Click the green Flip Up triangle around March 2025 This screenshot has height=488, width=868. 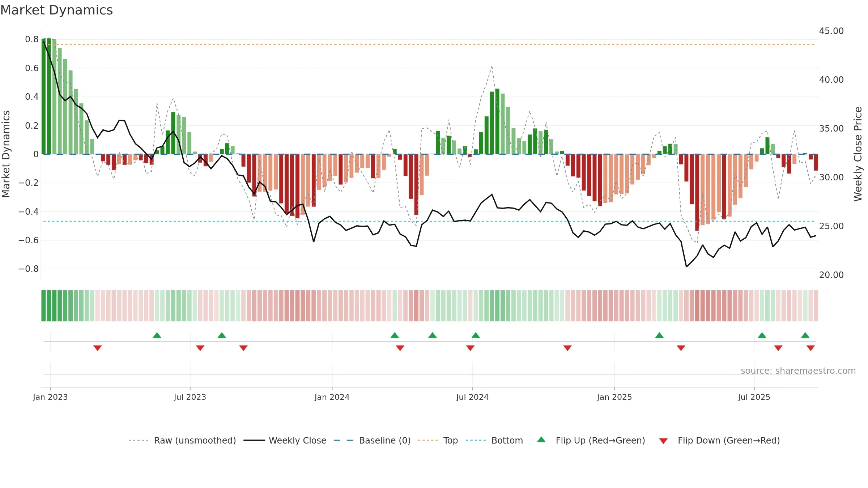[659, 335]
